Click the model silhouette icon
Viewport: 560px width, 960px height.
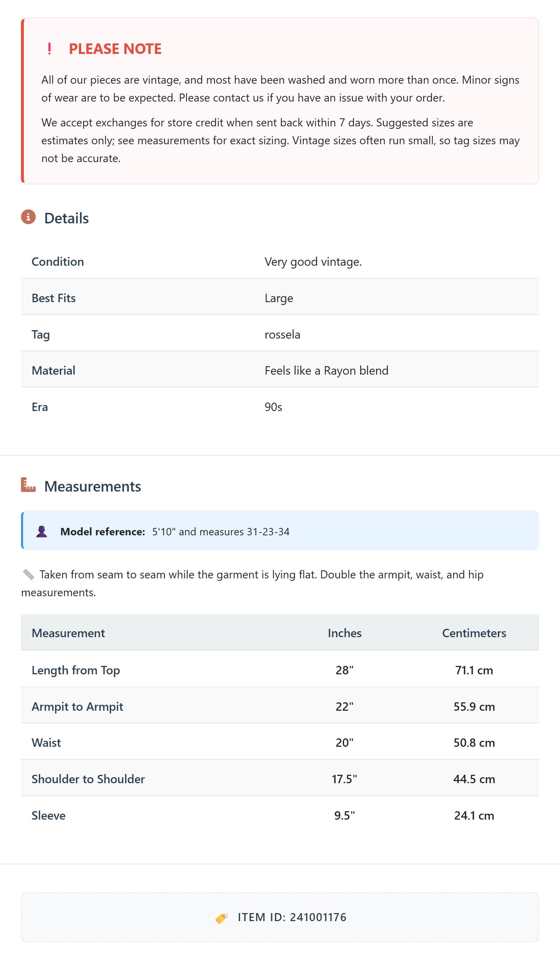[42, 531]
